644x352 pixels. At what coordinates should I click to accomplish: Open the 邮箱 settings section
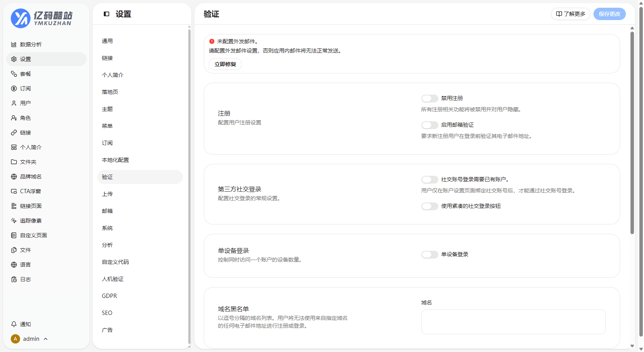coord(140,211)
